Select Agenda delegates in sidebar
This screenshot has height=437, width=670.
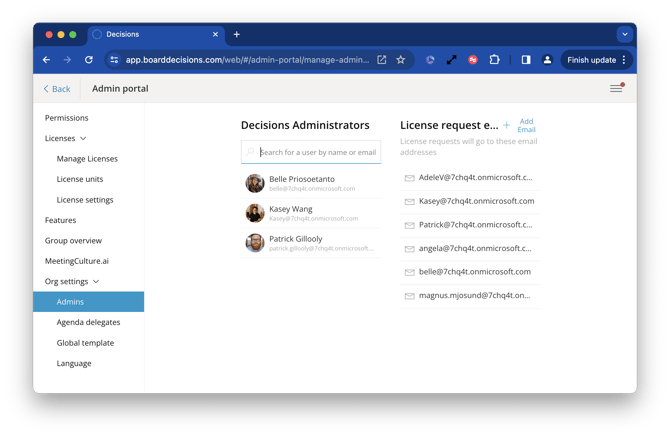[x=88, y=323]
